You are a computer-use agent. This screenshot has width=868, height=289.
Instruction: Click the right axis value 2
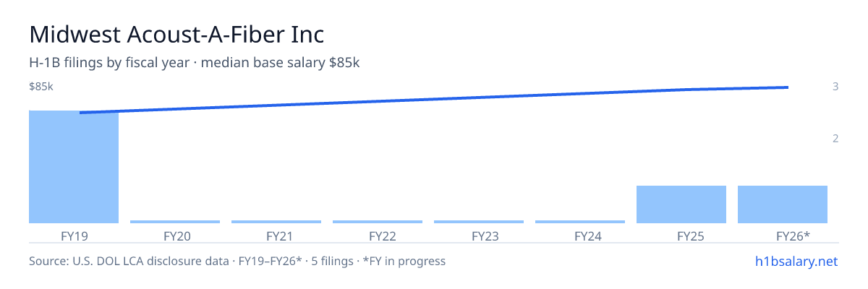(835, 138)
